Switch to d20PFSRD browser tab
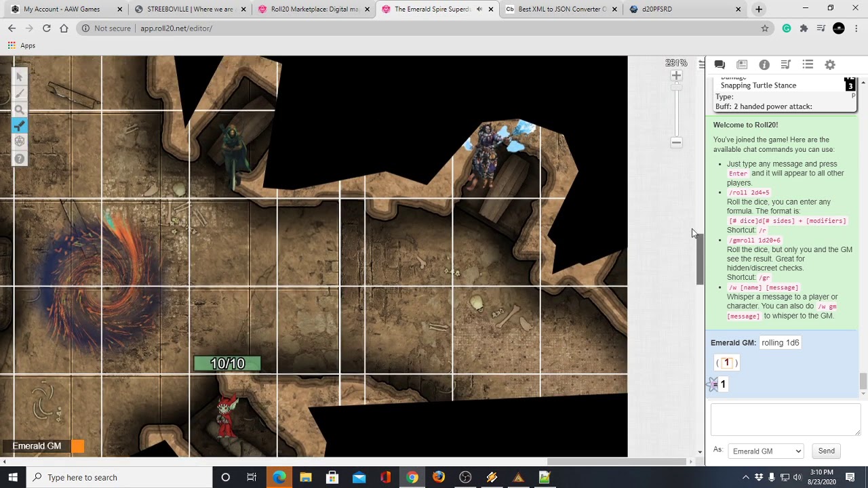This screenshot has width=868, height=488. click(685, 9)
